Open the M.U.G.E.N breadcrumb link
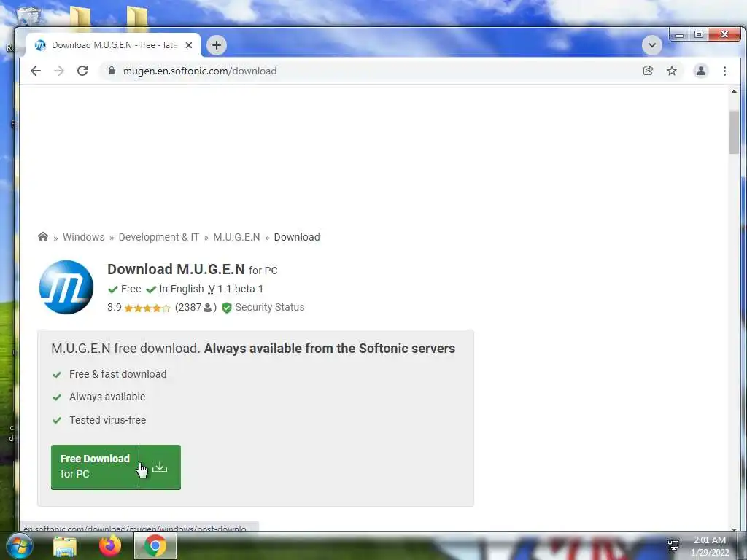747x560 pixels. tap(236, 237)
